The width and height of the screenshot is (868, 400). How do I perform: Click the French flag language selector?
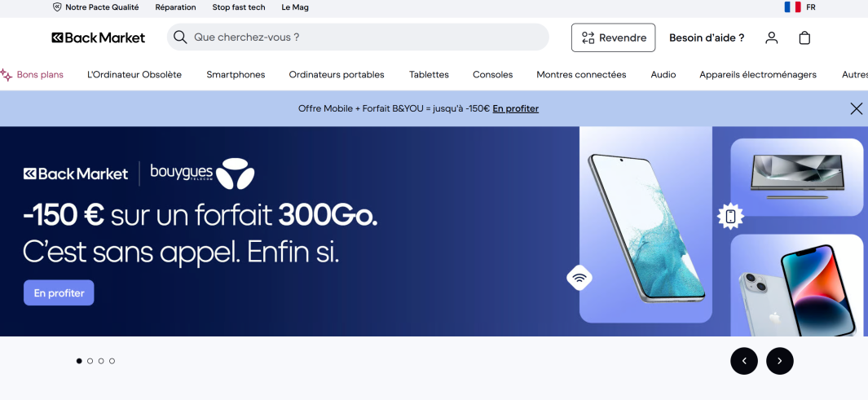click(x=792, y=7)
